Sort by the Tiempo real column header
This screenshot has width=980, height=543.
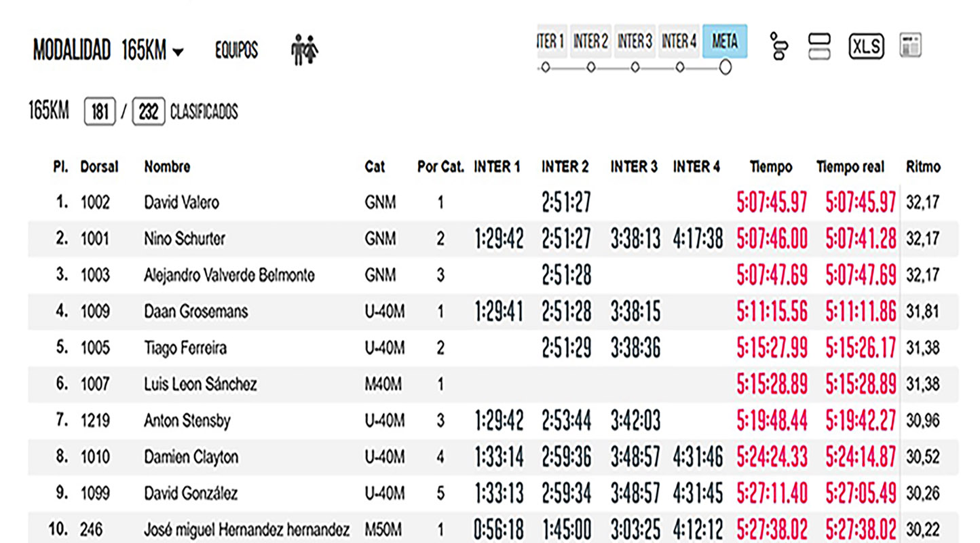click(850, 167)
